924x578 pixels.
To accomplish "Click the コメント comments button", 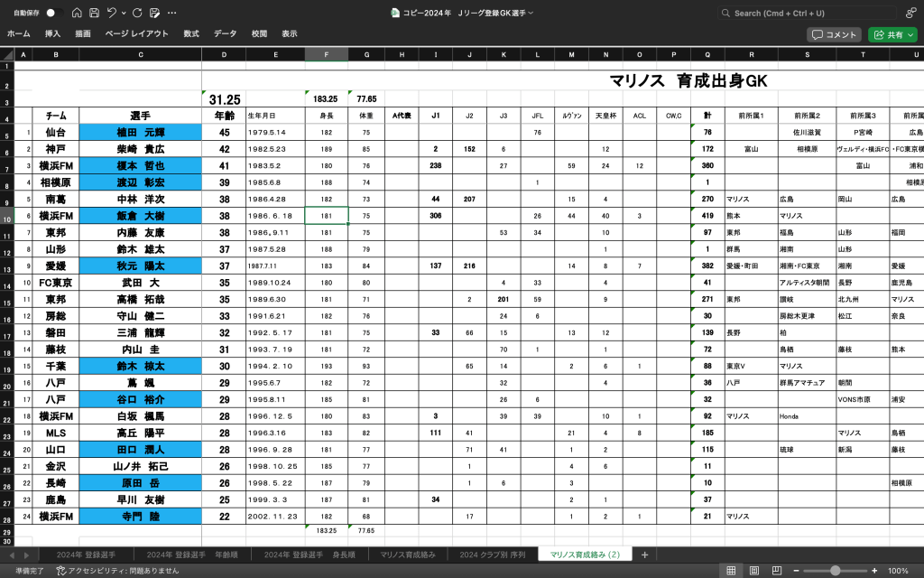I will [x=834, y=34].
